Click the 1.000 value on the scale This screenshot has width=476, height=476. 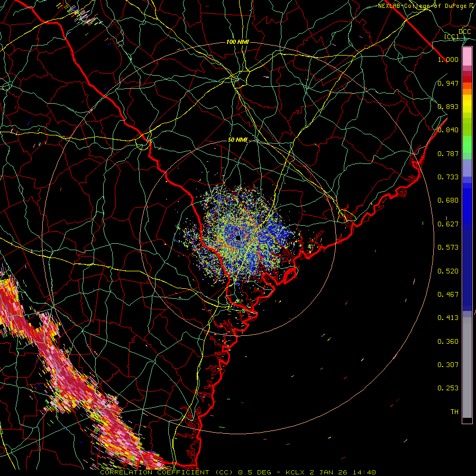(x=448, y=59)
